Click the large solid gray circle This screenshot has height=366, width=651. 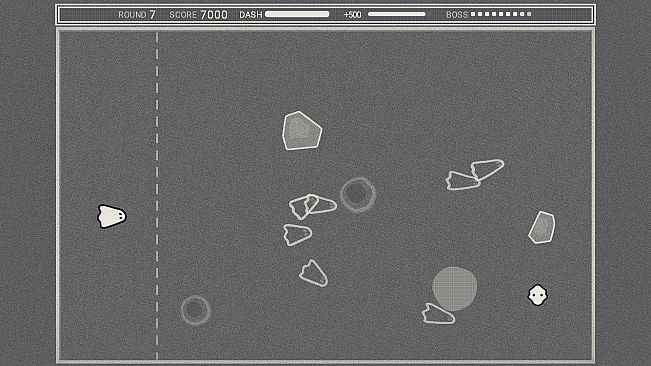pyautogui.click(x=455, y=289)
